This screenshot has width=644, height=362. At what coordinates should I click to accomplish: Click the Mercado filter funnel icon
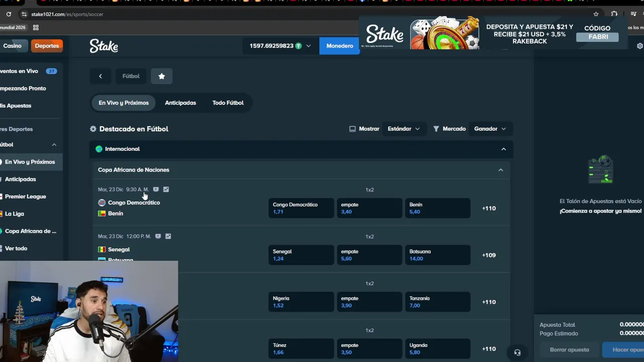coord(436,129)
